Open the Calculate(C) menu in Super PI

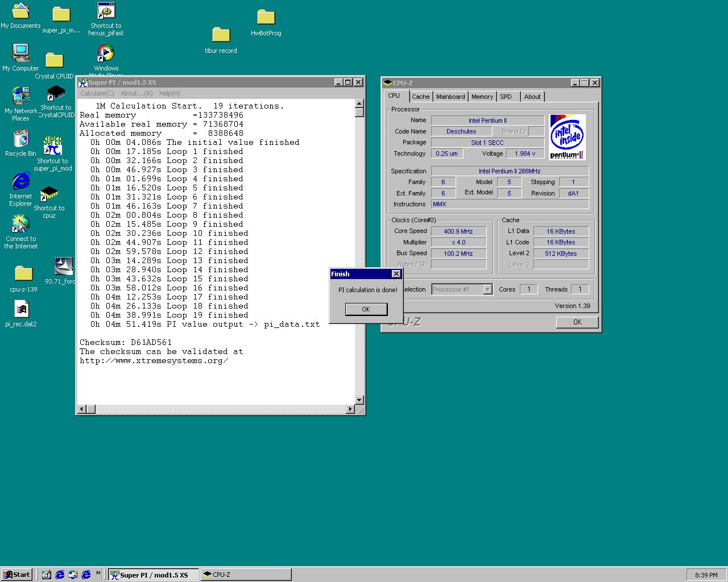97,93
